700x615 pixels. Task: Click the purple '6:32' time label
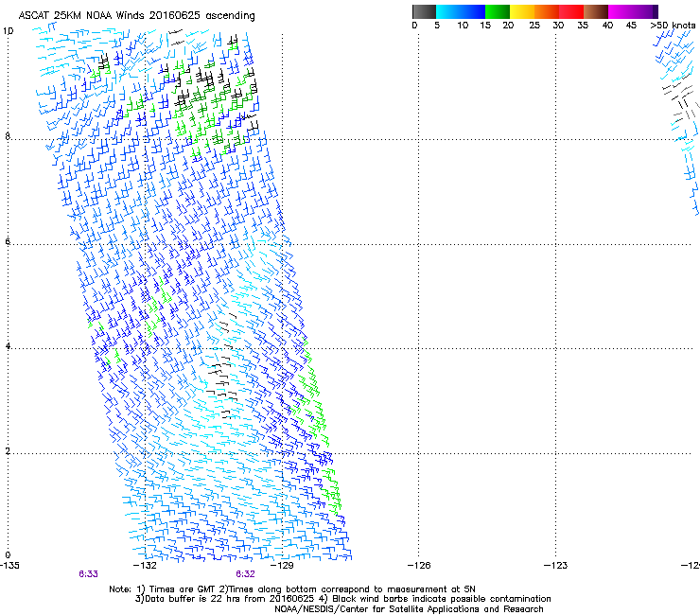(x=246, y=574)
